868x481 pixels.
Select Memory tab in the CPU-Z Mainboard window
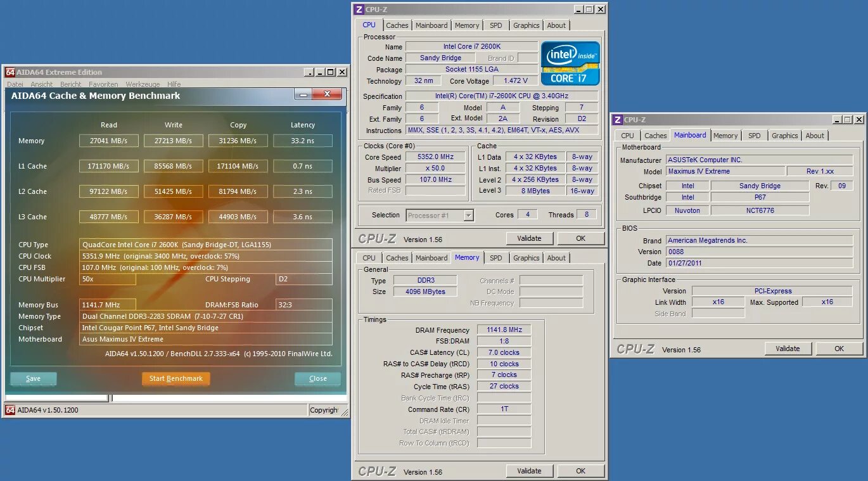pos(725,136)
